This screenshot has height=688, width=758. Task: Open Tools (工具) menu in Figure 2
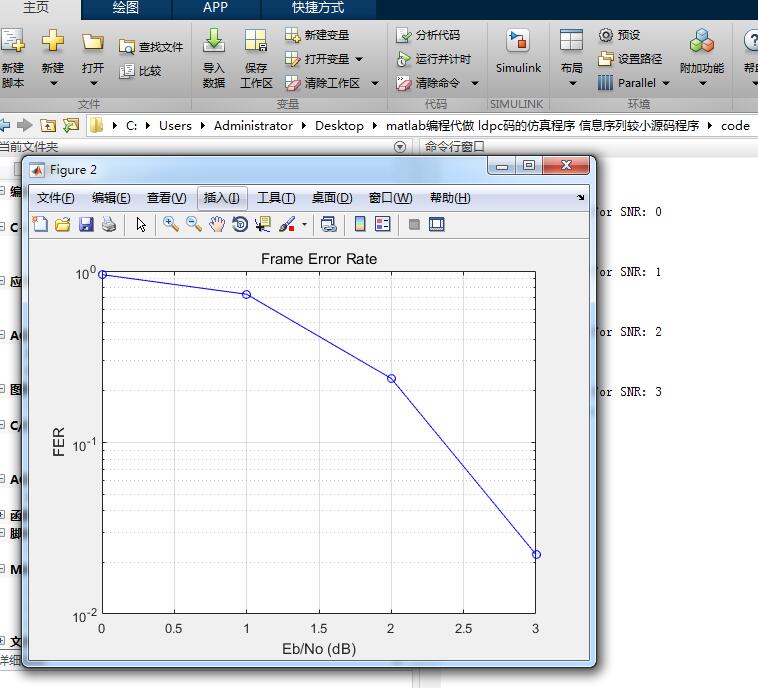[x=276, y=198]
